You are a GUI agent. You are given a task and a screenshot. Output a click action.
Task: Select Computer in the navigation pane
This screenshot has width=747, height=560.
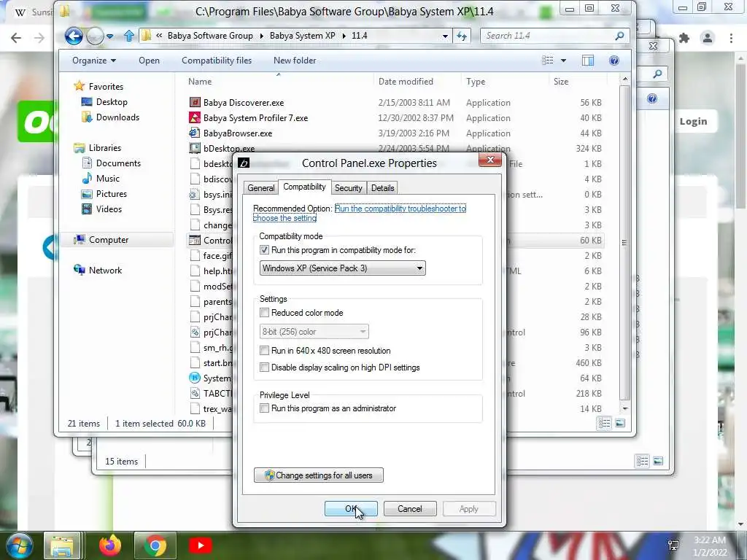tap(109, 240)
